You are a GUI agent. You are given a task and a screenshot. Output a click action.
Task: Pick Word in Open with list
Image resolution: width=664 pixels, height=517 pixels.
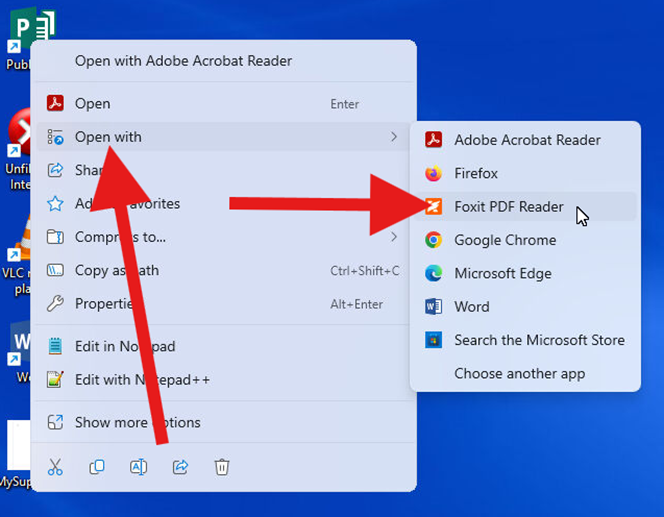pos(471,307)
